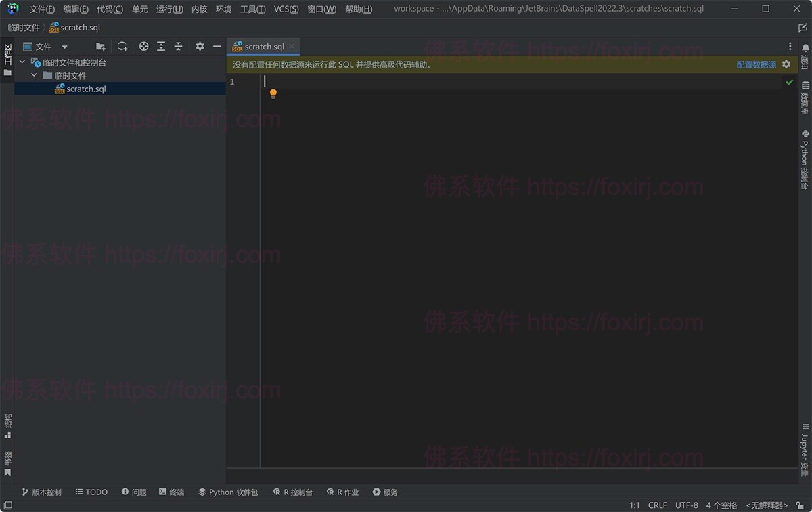Click the intention light bulb in the editor
Viewport: 812px width, 512px height.
point(273,93)
